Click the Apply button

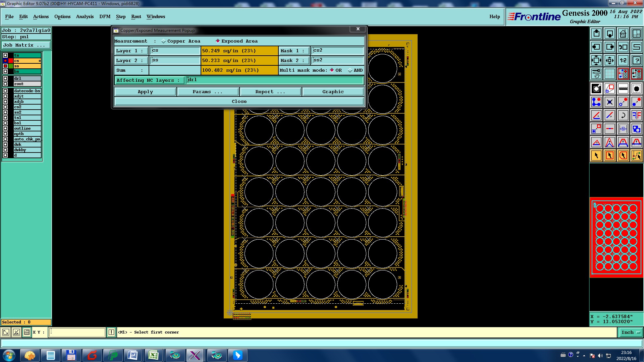coord(145,92)
